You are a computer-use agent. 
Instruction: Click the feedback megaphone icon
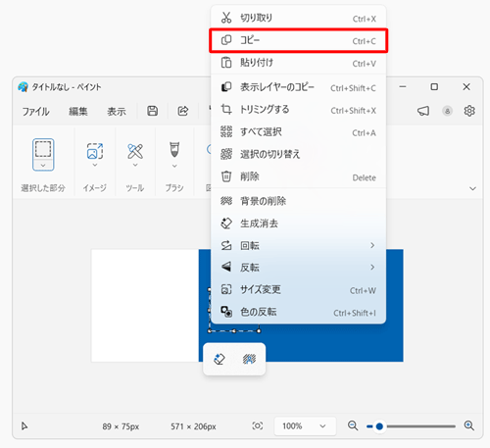tap(423, 111)
